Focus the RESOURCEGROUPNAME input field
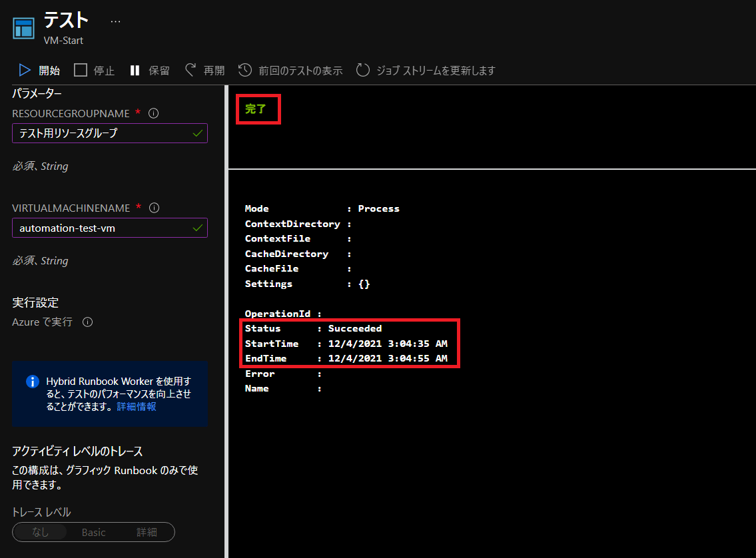The width and height of the screenshot is (756, 558). pyautogui.click(x=103, y=133)
